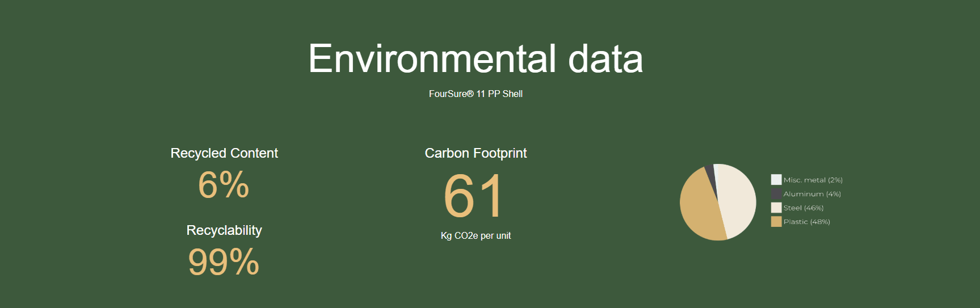Click the Steel legend color swatch

click(x=776, y=208)
